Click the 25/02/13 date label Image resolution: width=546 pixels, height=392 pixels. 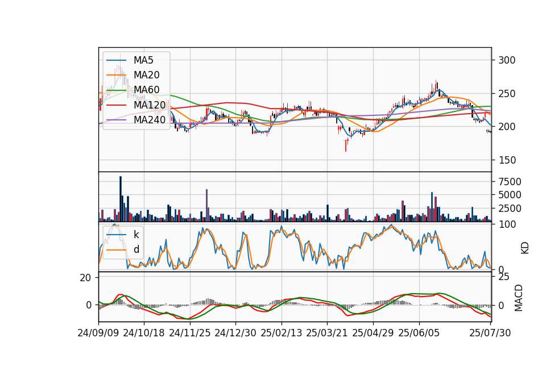(x=282, y=333)
